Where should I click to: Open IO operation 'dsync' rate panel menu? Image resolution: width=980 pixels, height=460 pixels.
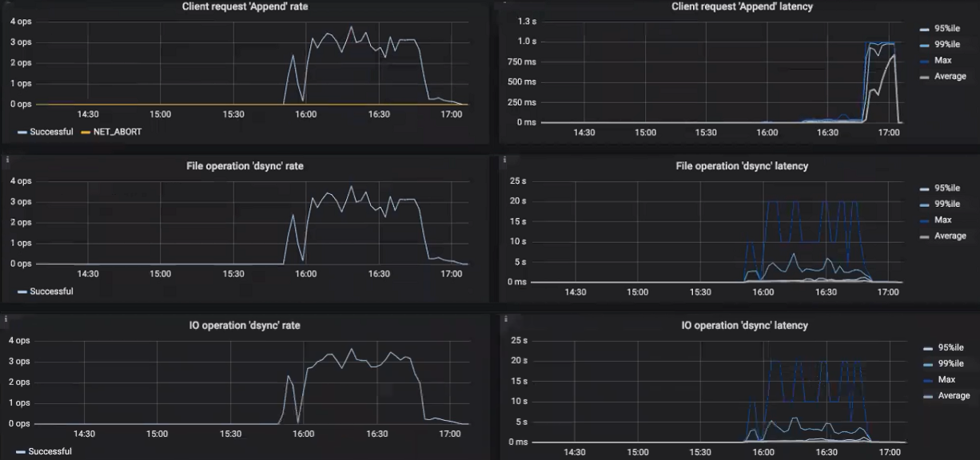[245, 326]
